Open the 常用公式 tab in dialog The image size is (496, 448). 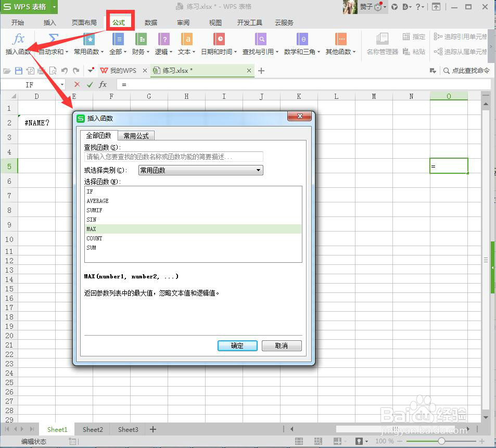point(136,136)
